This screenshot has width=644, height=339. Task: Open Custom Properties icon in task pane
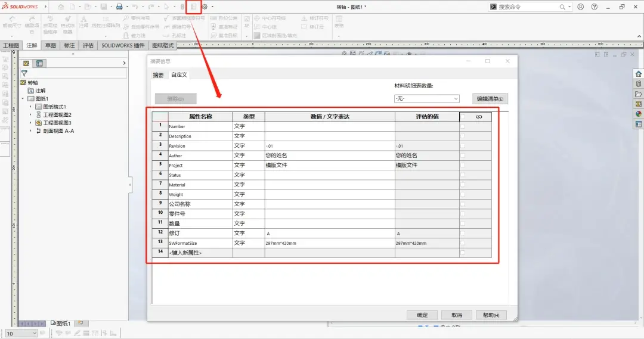638,124
